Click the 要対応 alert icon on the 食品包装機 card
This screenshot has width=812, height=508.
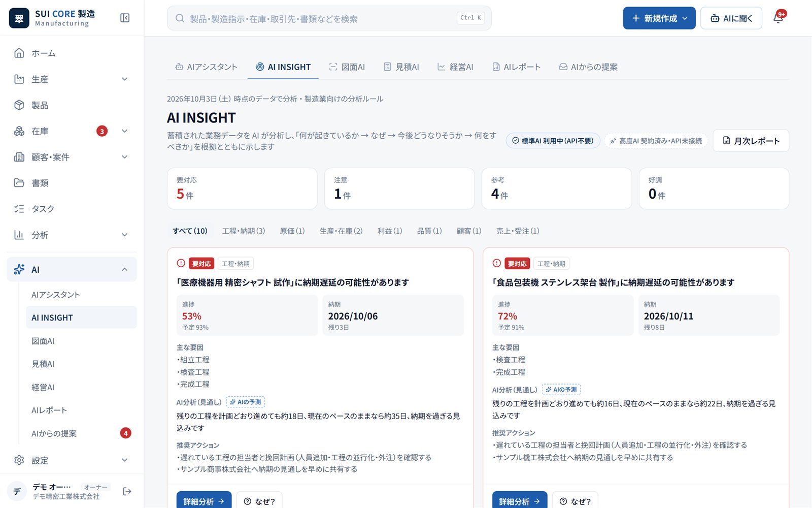[x=496, y=263]
